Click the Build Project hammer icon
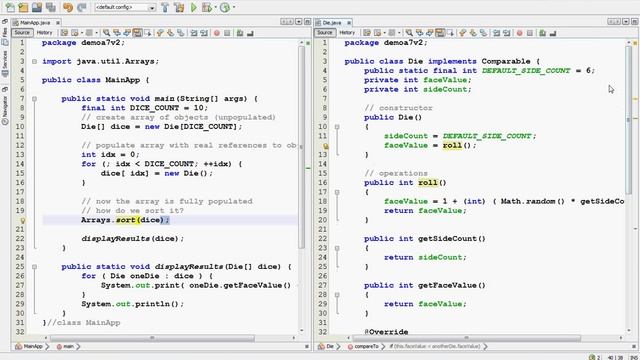Screen dimensions: 640x360 coord(165,7)
